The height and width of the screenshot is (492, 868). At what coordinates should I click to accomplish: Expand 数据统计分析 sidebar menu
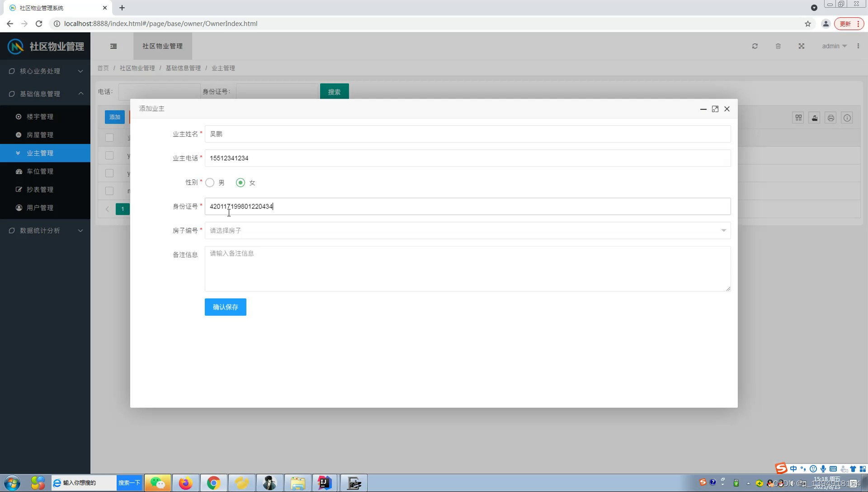45,231
